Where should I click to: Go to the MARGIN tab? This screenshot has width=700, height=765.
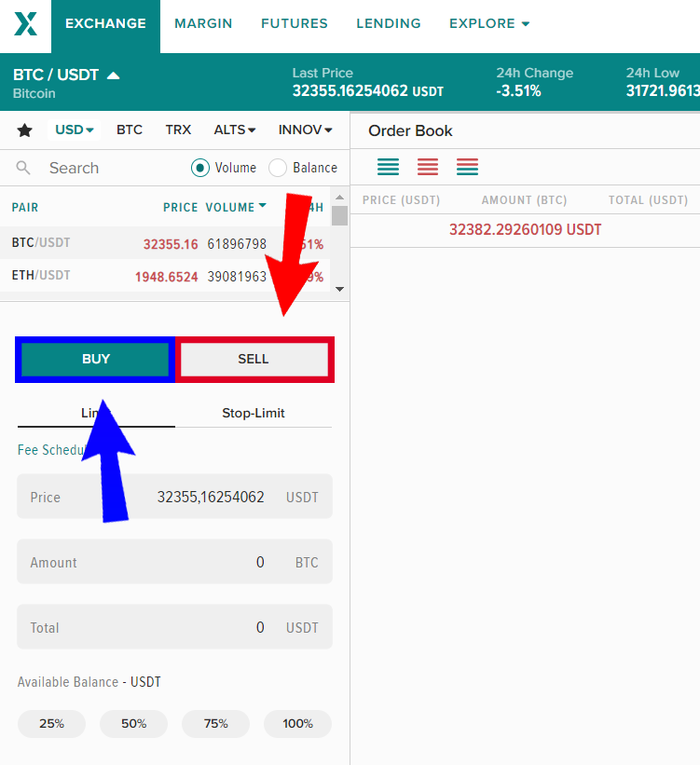click(203, 23)
